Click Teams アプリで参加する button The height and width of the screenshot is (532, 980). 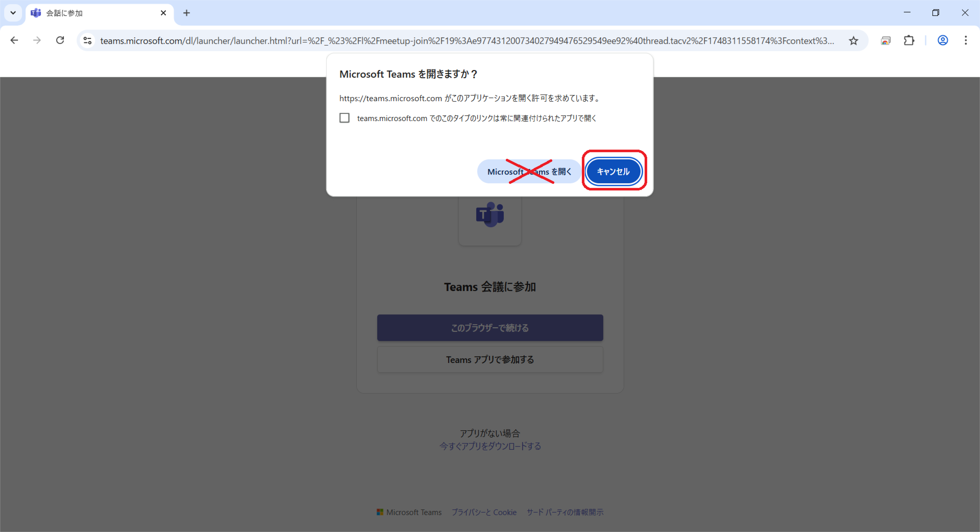click(x=490, y=360)
